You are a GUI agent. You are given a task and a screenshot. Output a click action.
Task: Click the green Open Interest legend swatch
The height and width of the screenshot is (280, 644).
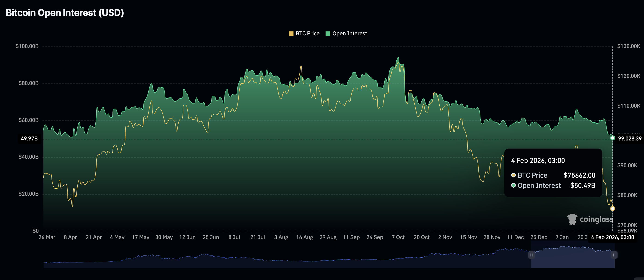[x=328, y=34]
